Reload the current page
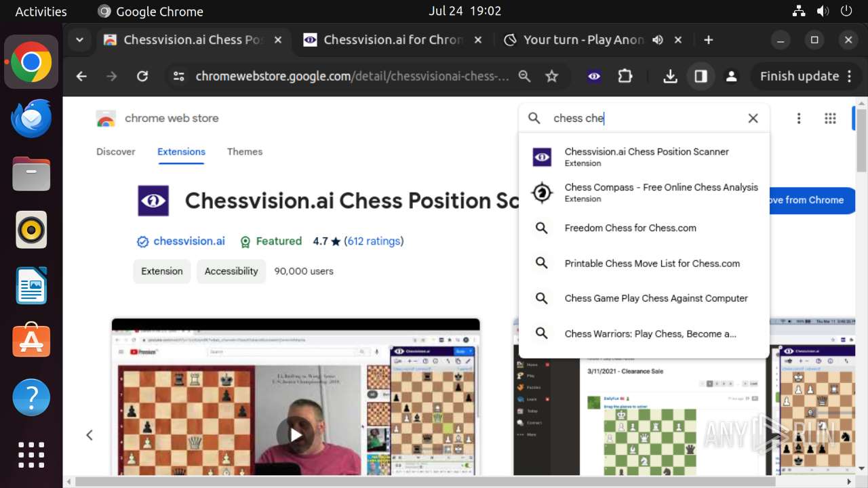The width and height of the screenshot is (868, 488). point(142,77)
